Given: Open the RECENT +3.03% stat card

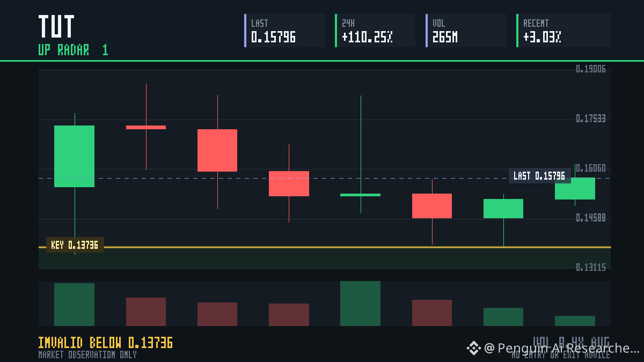Looking at the screenshot, I should pyautogui.click(x=563, y=31).
